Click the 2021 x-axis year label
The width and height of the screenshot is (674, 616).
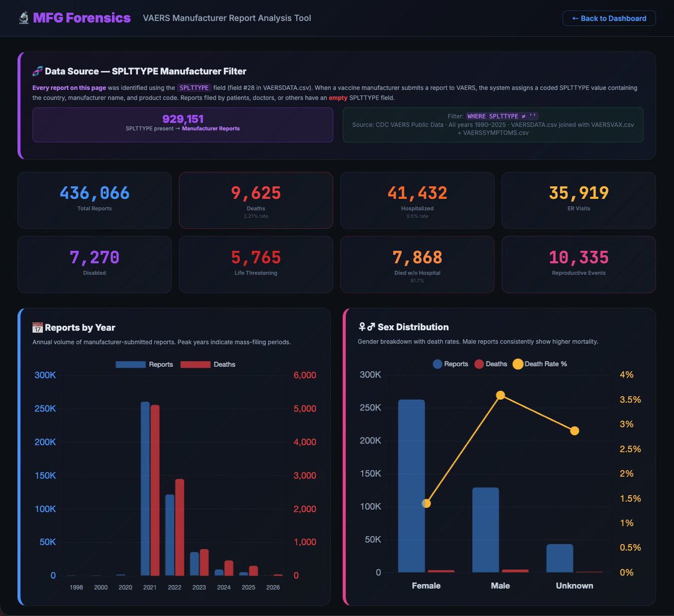pyautogui.click(x=150, y=587)
